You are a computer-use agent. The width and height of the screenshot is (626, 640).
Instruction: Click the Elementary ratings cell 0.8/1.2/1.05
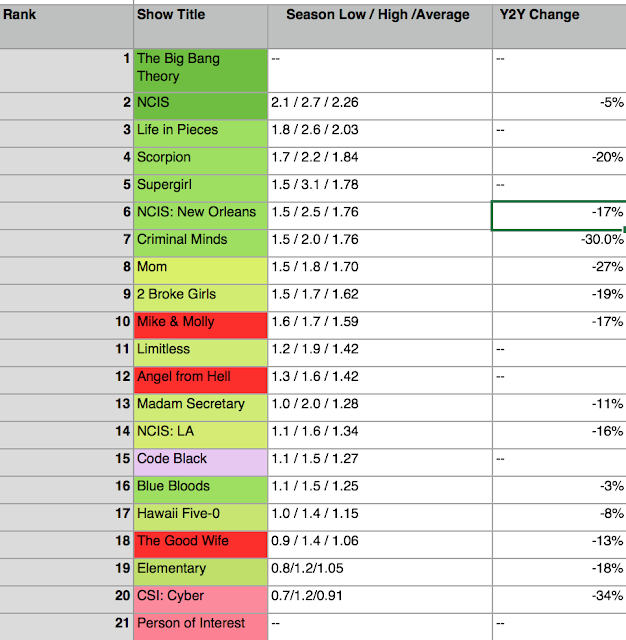[380, 569]
